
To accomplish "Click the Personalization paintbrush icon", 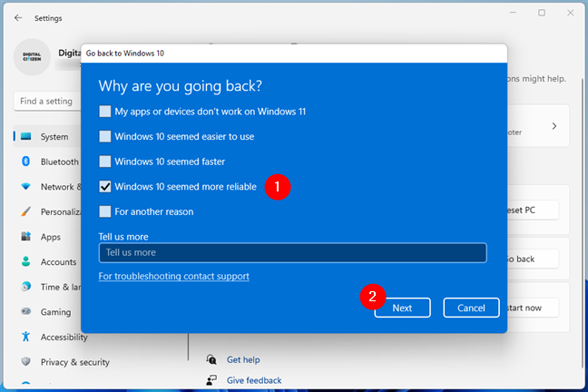I will (26, 211).
